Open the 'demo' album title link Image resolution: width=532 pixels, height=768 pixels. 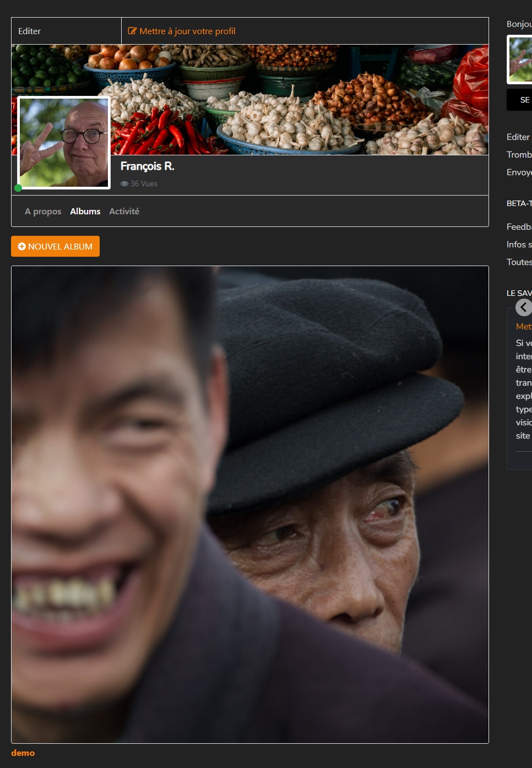(23, 753)
